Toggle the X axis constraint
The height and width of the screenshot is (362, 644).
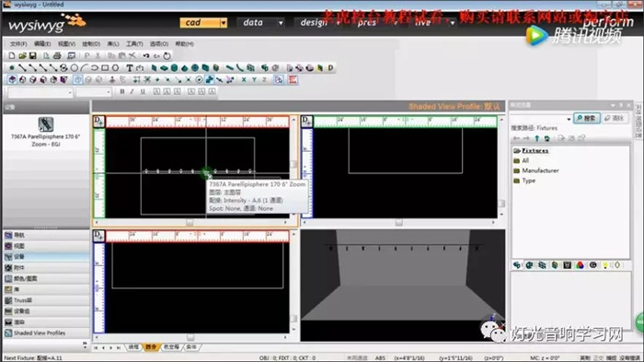click(x=244, y=80)
